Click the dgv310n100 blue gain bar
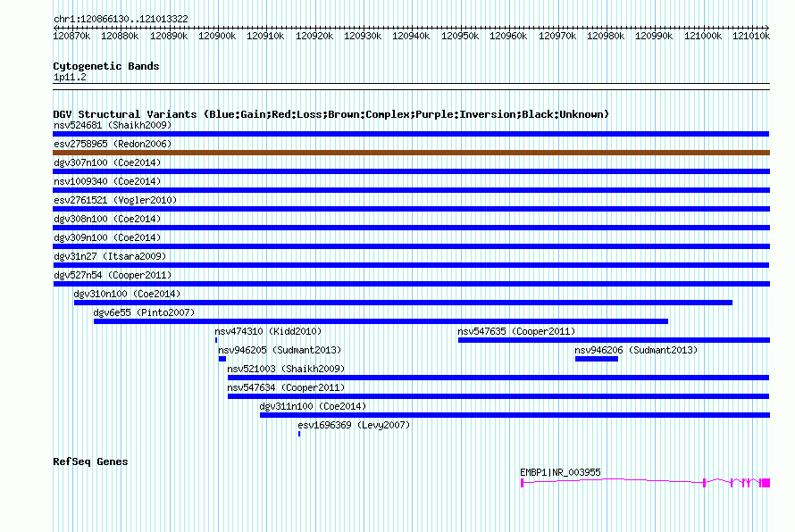795x532 pixels. (403, 303)
